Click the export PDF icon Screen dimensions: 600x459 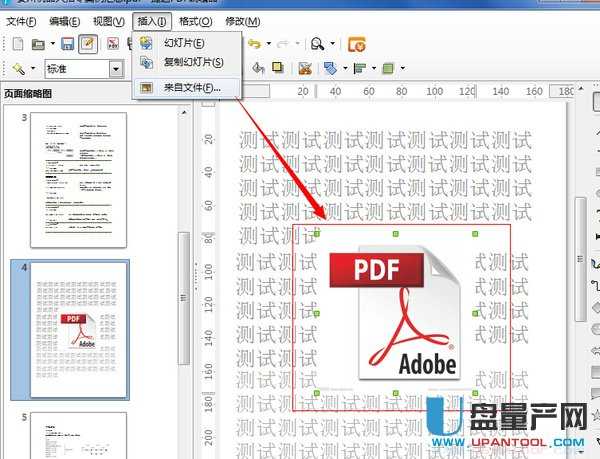[x=112, y=44]
